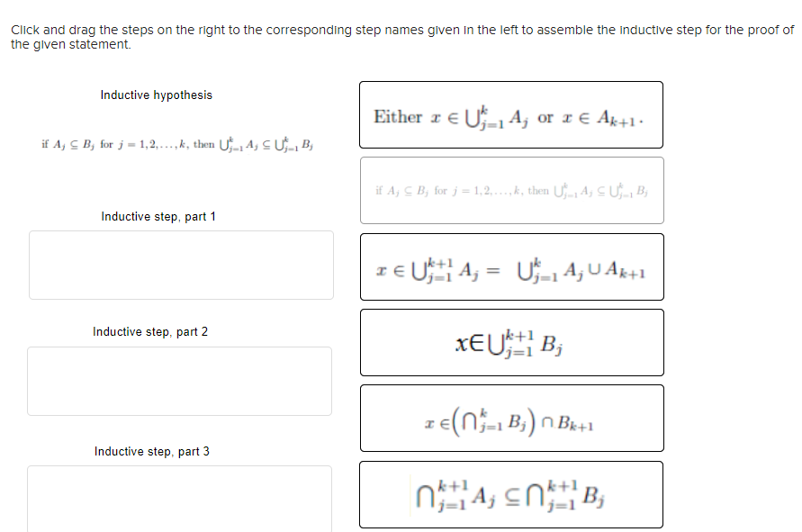Viewport: 802px width, 532px height.
Task: Click the empty box under Inductive step, part 1
Action: tap(179, 265)
